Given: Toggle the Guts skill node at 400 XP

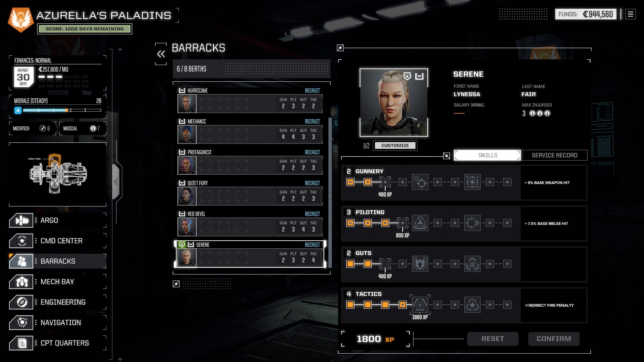Looking at the screenshot, I should click(385, 264).
